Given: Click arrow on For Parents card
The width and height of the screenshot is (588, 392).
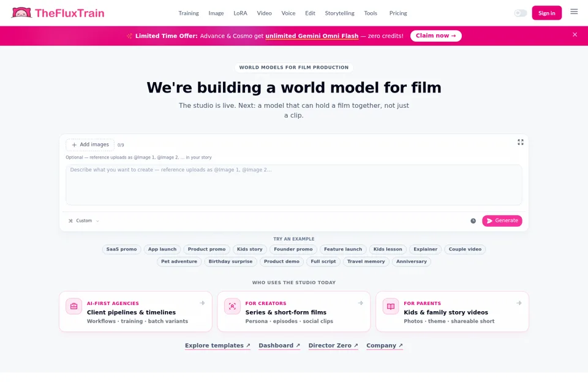Looking at the screenshot, I should tap(519, 303).
